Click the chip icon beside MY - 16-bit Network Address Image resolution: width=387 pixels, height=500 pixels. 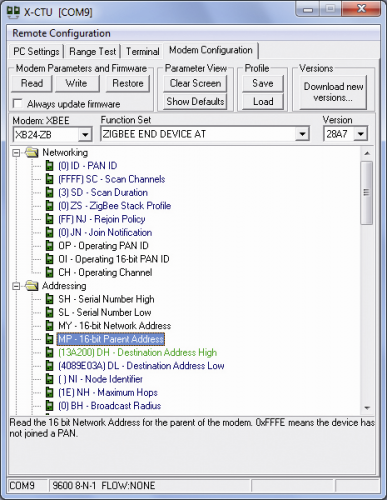click(x=49, y=326)
